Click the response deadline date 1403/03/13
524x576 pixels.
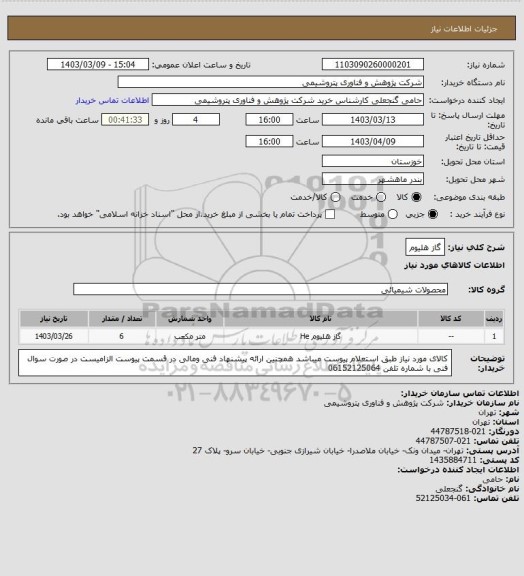coord(373,120)
